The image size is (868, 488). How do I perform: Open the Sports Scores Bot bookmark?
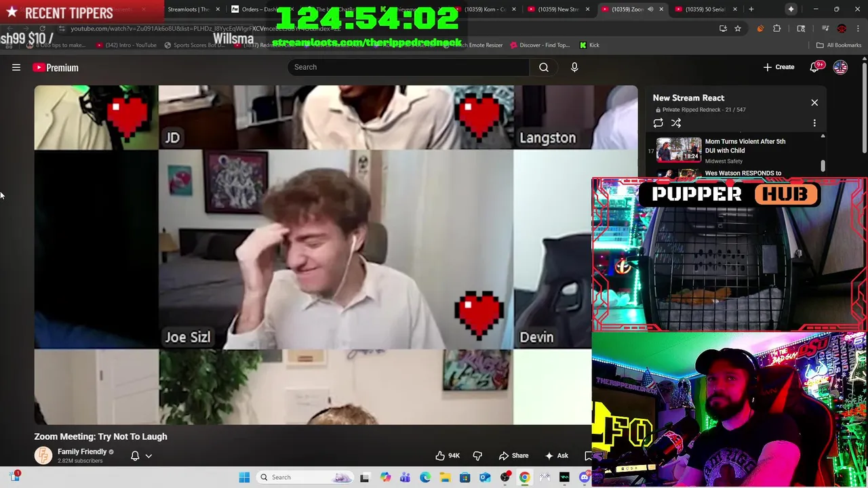pyautogui.click(x=194, y=45)
